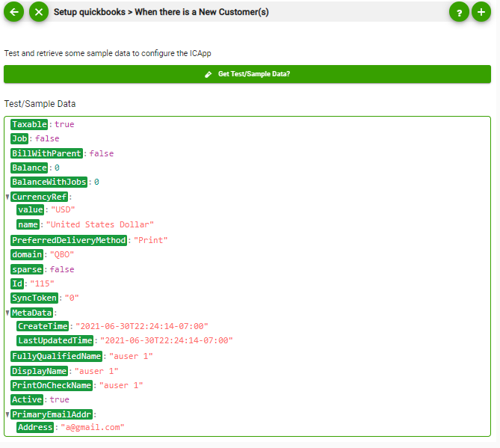Click the "115" Id value
The height and width of the screenshot is (448, 500).
[x=42, y=283]
